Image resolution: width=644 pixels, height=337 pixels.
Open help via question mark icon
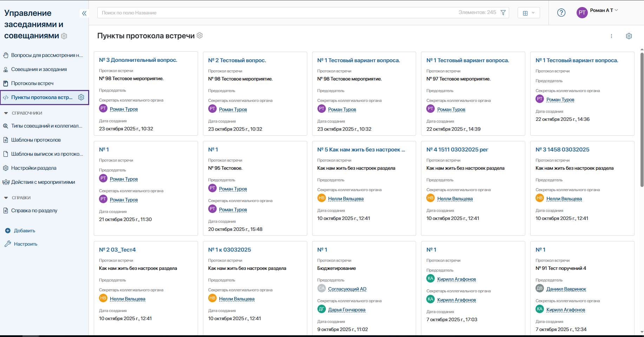click(x=561, y=13)
